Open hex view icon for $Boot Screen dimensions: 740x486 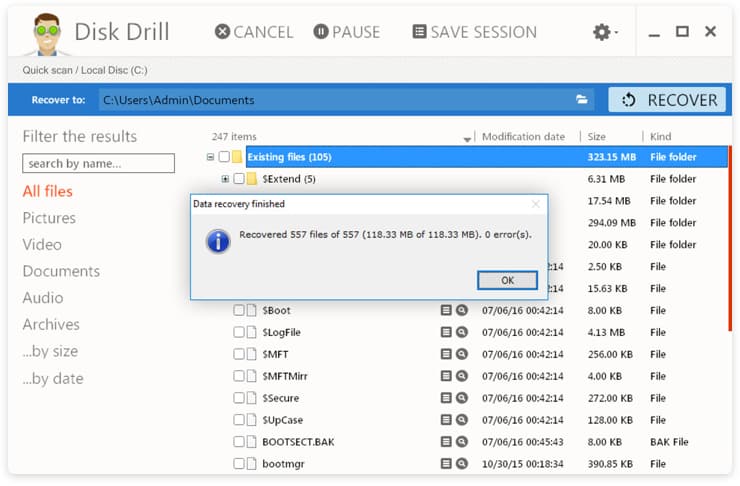tap(446, 310)
